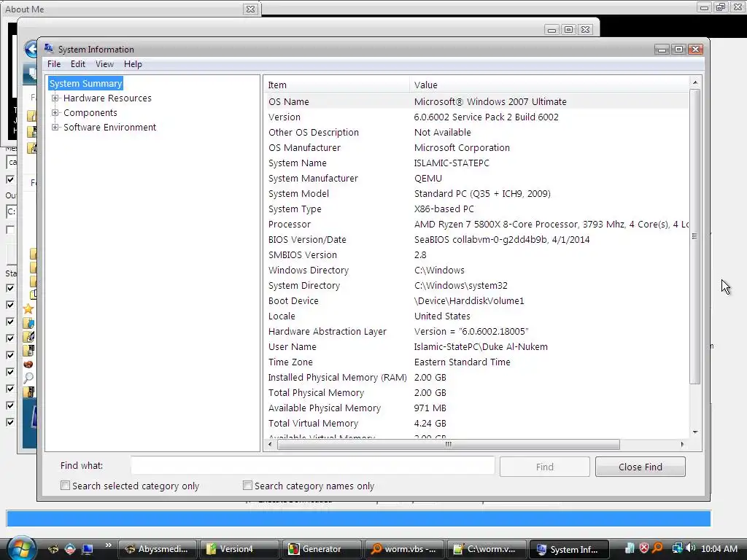This screenshot has height=560, width=747.
Task: Select the Hardware Abstraction Layer row
Action: tap(476, 332)
